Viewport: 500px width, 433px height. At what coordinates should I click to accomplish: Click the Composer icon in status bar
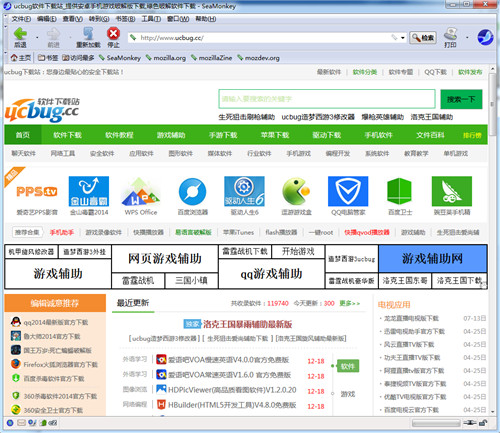coord(32,423)
